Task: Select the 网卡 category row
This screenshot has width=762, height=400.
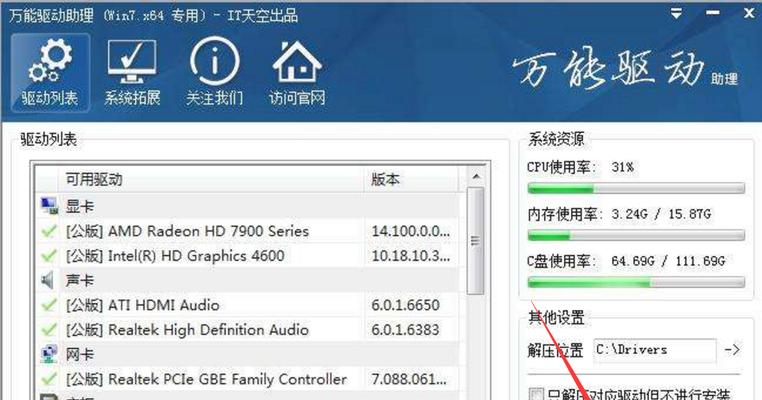Action: [248, 354]
